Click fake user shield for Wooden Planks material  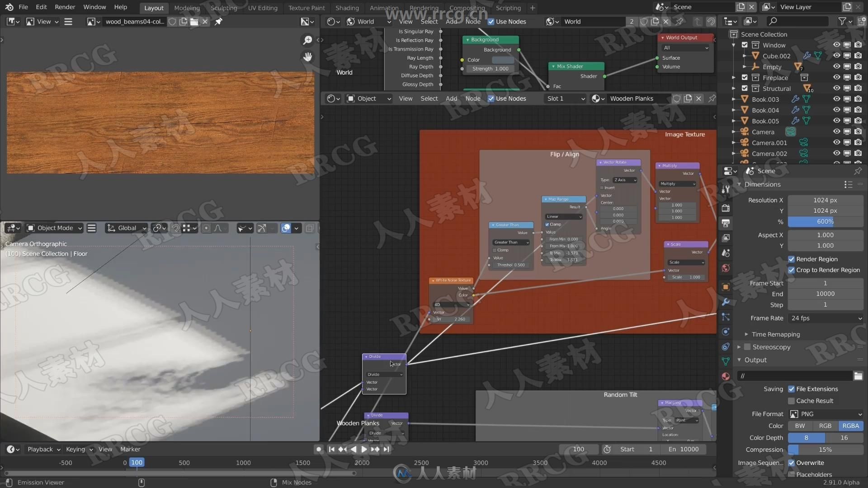pos(677,99)
